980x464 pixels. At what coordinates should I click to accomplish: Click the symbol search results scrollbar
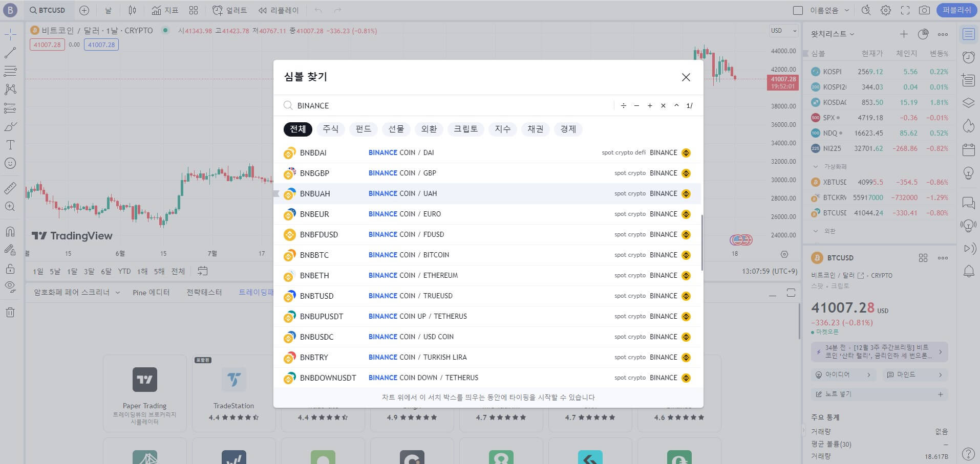tap(702, 242)
